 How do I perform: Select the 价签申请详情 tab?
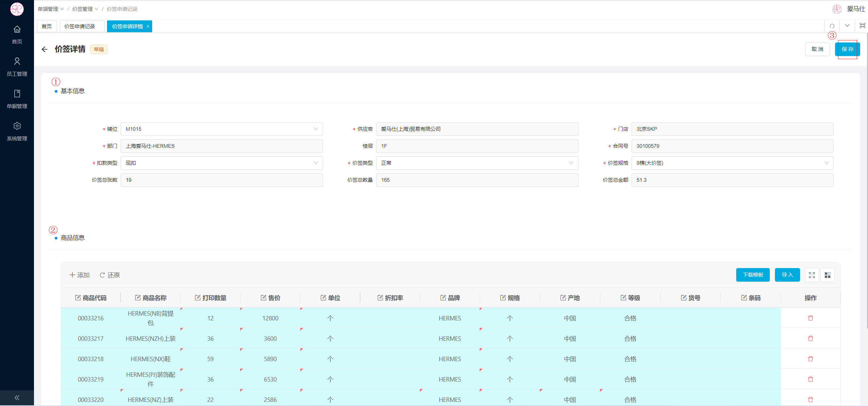(127, 27)
